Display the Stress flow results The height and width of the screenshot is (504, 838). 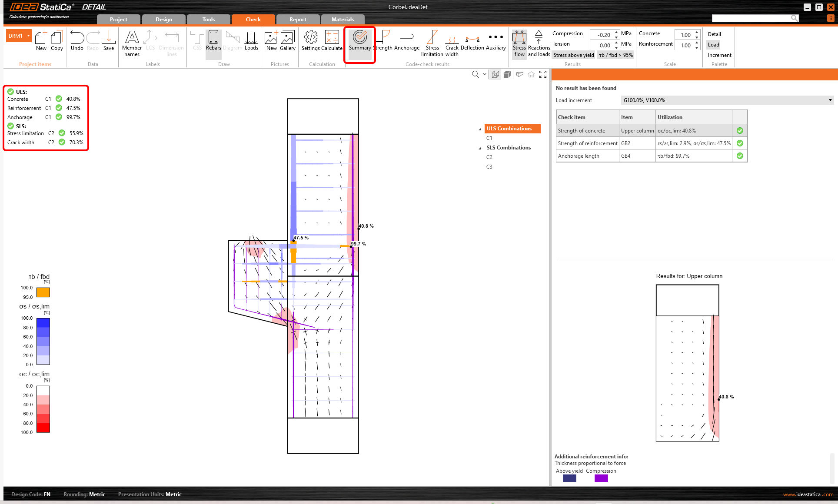point(519,42)
